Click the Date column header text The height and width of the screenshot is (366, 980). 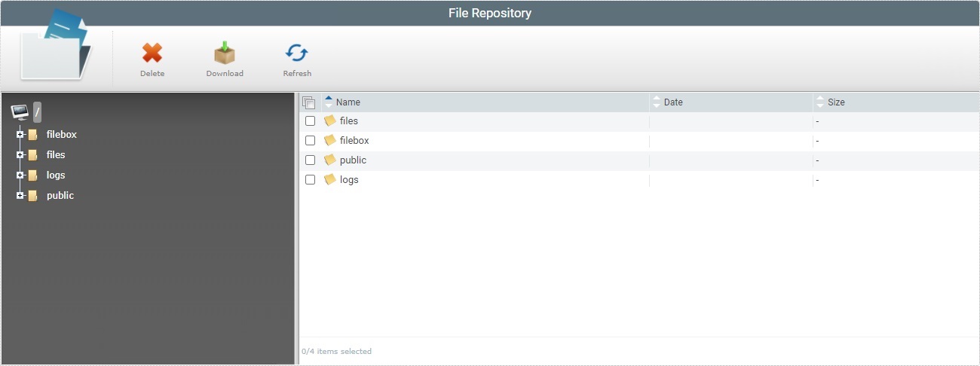tap(673, 102)
